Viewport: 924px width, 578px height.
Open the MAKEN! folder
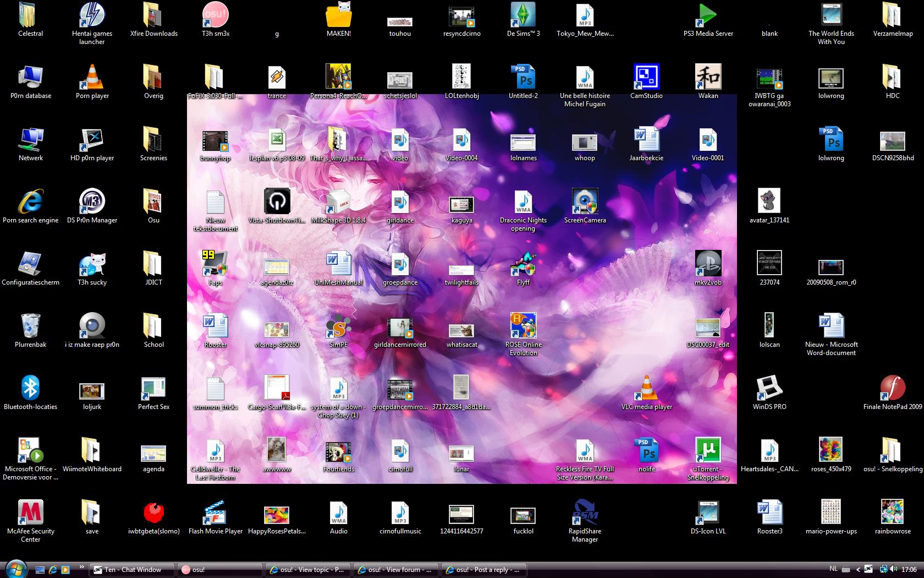pos(339,20)
